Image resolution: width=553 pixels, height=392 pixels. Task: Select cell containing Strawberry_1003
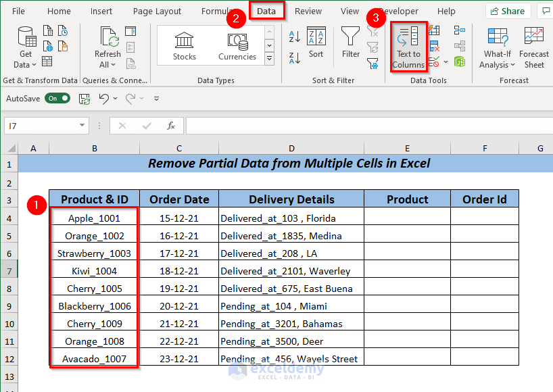94,253
